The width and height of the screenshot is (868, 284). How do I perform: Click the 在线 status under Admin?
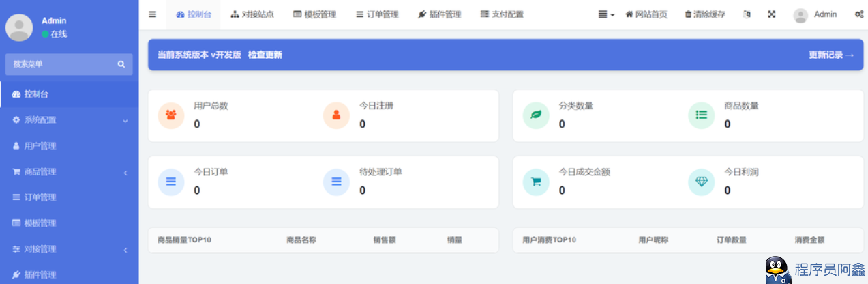tap(55, 34)
